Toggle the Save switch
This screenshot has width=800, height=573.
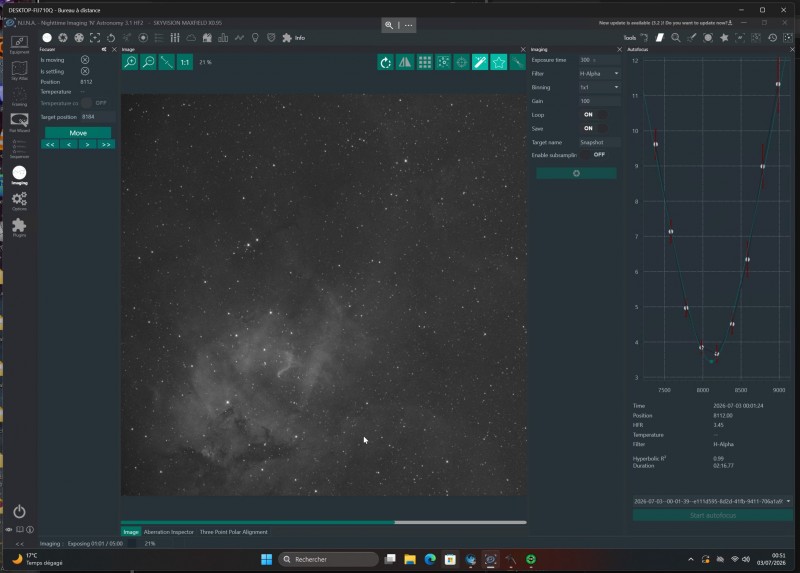pos(595,129)
